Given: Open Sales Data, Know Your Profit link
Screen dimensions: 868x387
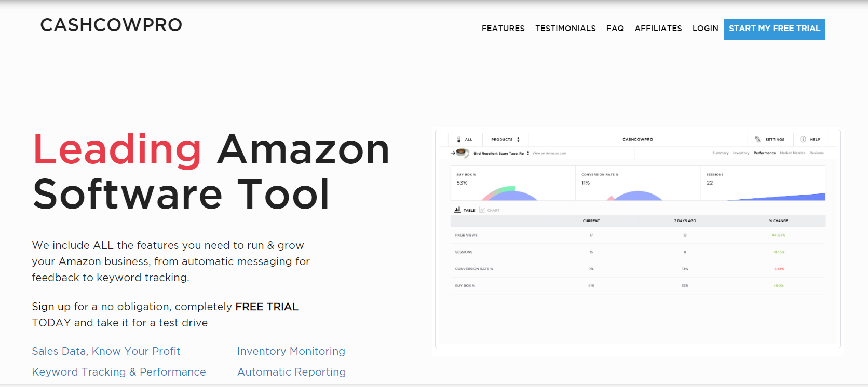Looking at the screenshot, I should pos(106,351).
